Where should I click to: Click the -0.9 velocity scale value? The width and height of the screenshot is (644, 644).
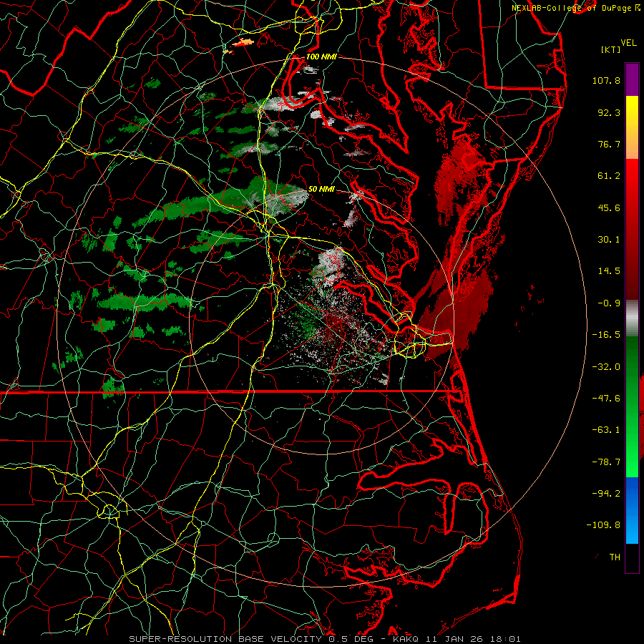point(609,303)
